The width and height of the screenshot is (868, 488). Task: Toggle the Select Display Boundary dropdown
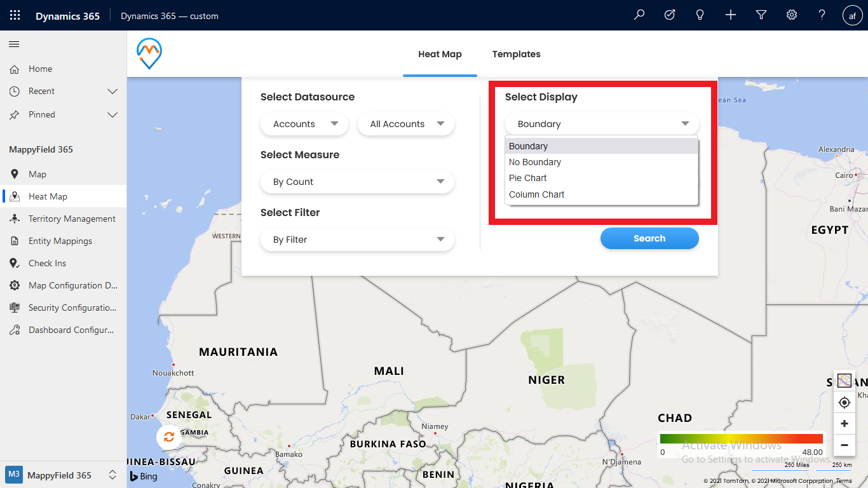pos(602,124)
